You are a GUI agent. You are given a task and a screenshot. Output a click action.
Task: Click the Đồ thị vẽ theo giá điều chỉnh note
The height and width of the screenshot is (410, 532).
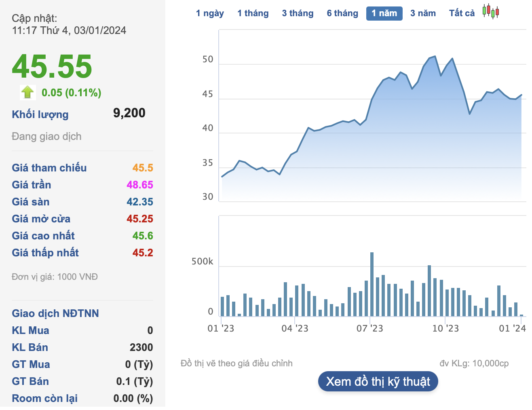pyautogui.click(x=236, y=364)
